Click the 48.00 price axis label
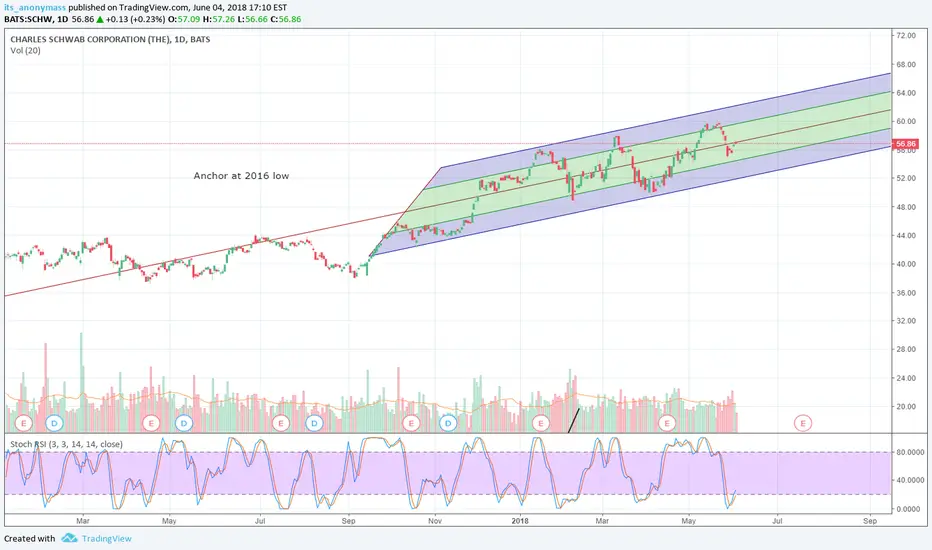The image size is (932, 550). pos(906,207)
